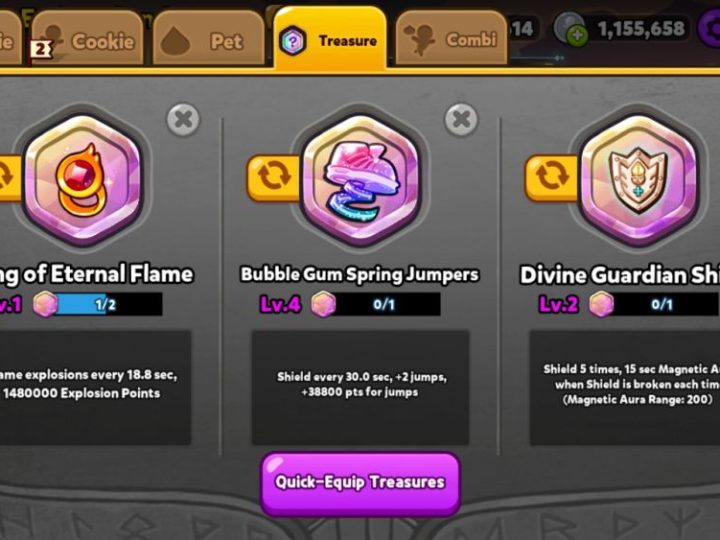Add coins with the green plus icon

[x=578, y=35]
